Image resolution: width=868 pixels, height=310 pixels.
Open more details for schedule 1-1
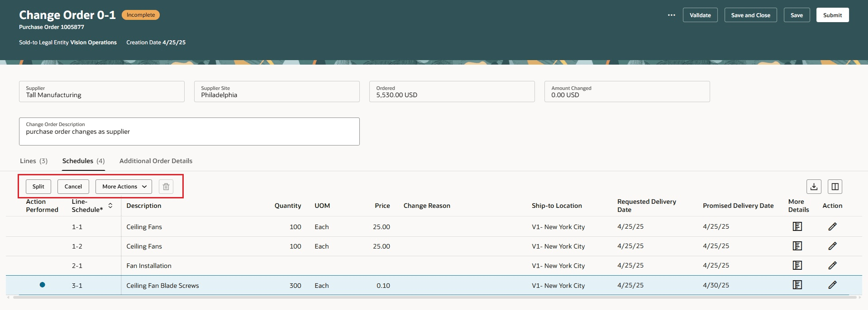(797, 226)
